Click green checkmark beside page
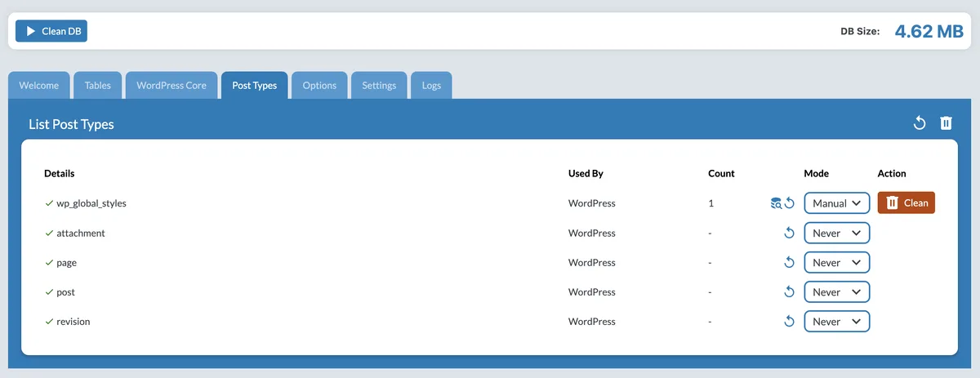Viewport: 980px width, 378px height. [49, 263]
